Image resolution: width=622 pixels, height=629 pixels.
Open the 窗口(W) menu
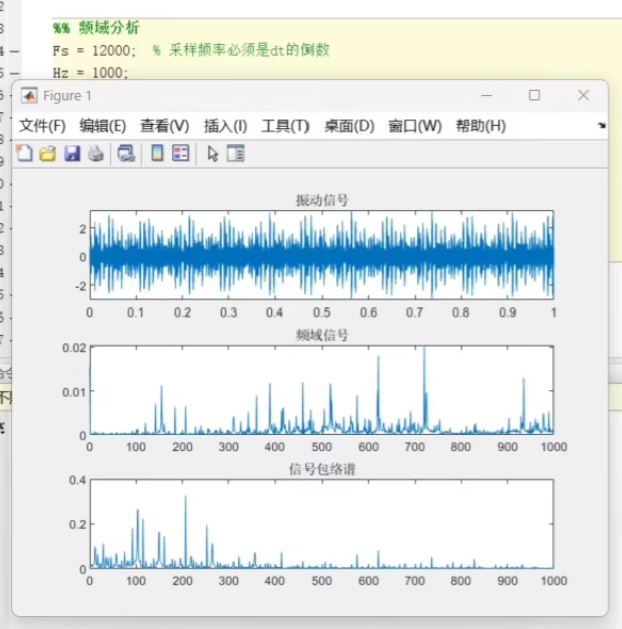(x=415, y=126)
